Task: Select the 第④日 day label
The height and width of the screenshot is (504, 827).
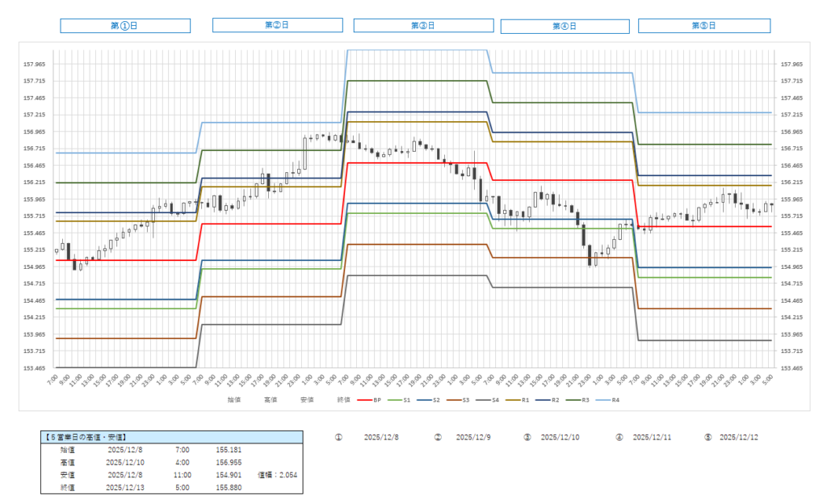Action: 565,26
